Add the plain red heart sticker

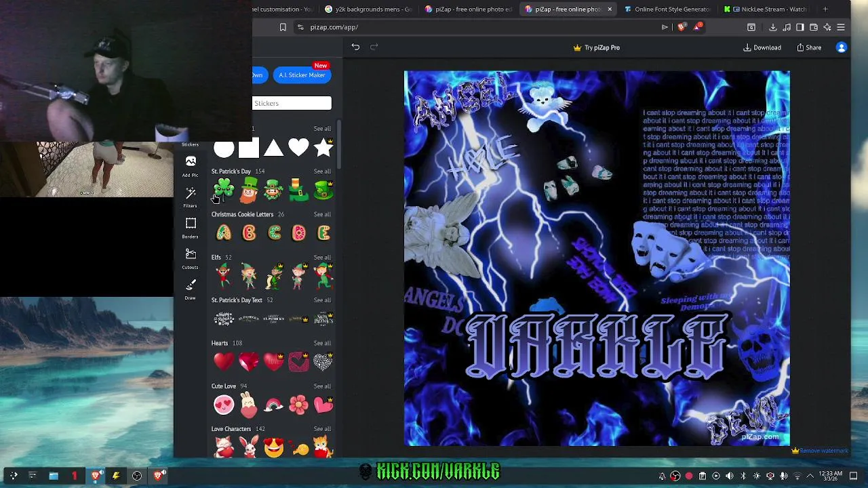(224, 361)
